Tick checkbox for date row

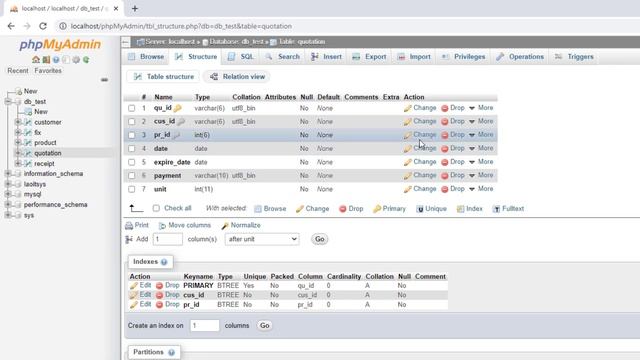point(131,149)
